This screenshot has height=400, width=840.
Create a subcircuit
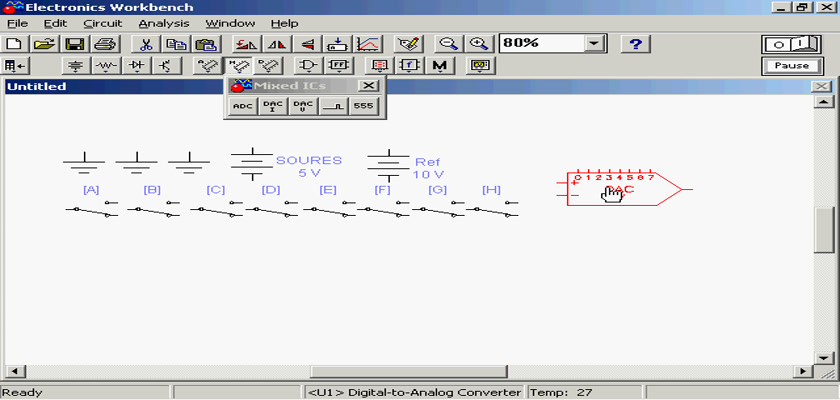pos(338,43)
